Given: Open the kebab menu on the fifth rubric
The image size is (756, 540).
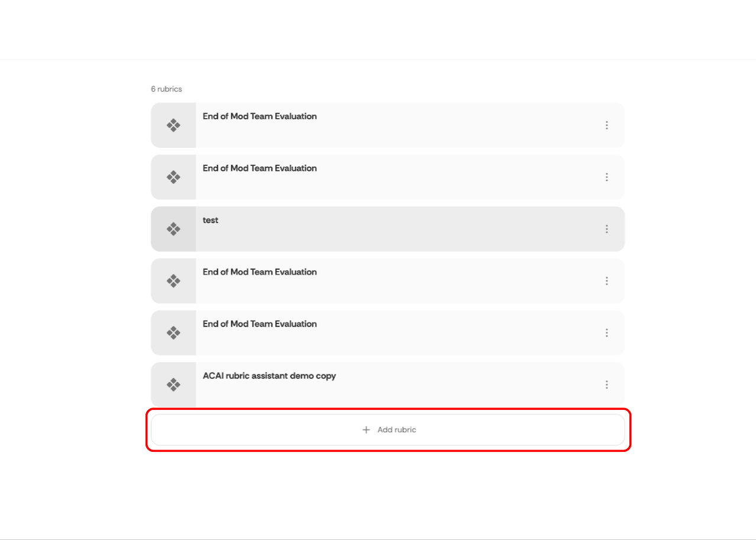Looking at the screenshot, I should coord(606,332).
